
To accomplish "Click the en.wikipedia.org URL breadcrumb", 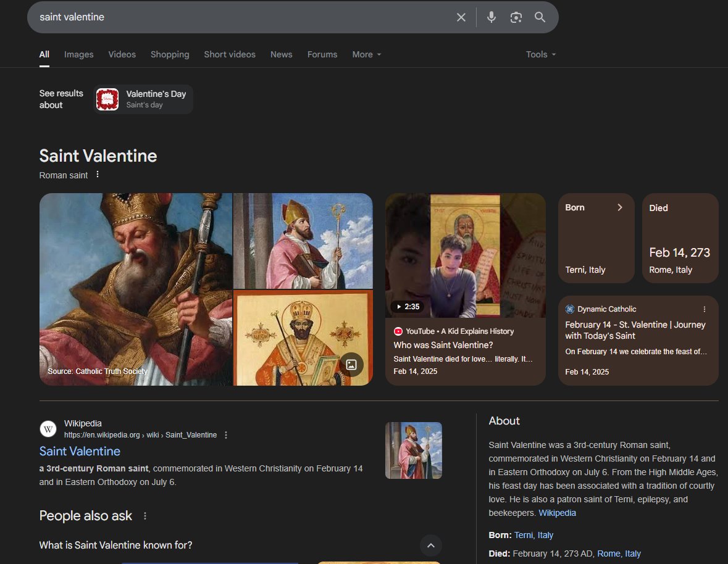I will coord(140,435).
